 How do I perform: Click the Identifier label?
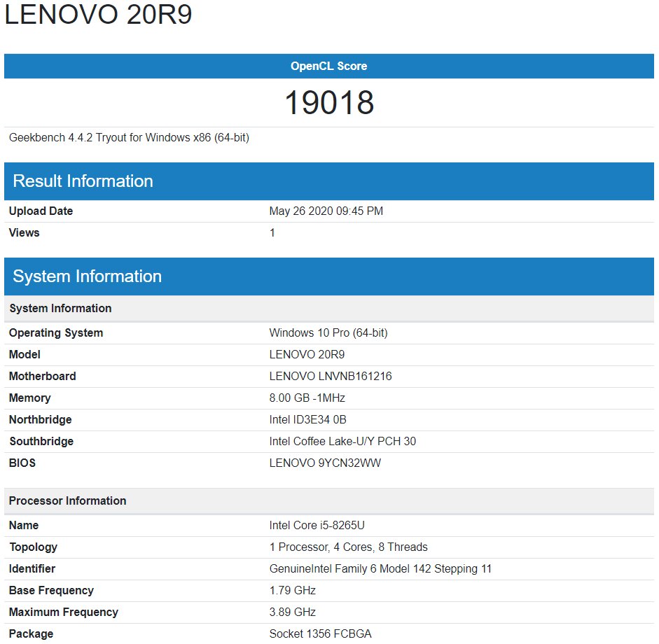(x=32, y=569)
